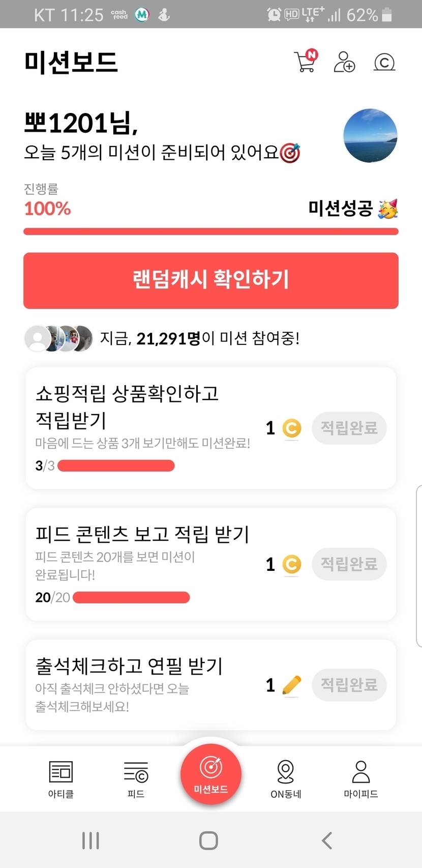Image resolution: width=422 pixels, height=868 pixels.
Task: Select the 미션보드 center tab
Action: [211, 774]
